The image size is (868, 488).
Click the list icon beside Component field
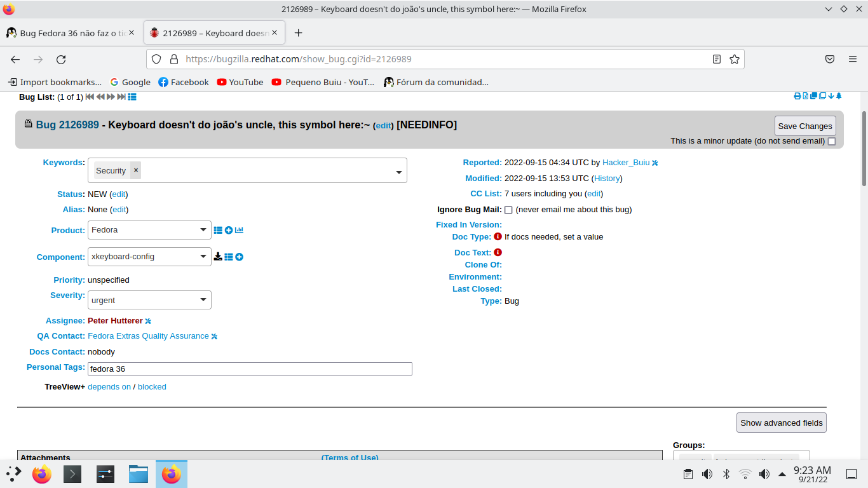pos(229,257)
